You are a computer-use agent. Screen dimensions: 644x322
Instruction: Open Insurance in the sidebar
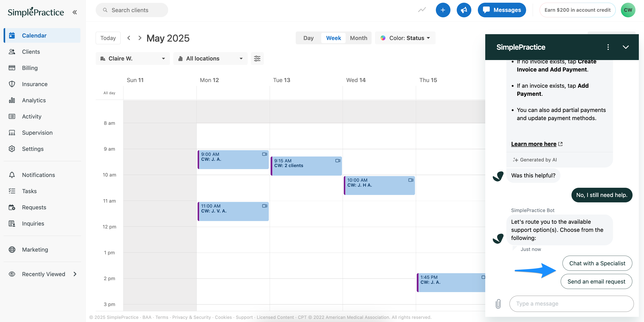42,84
